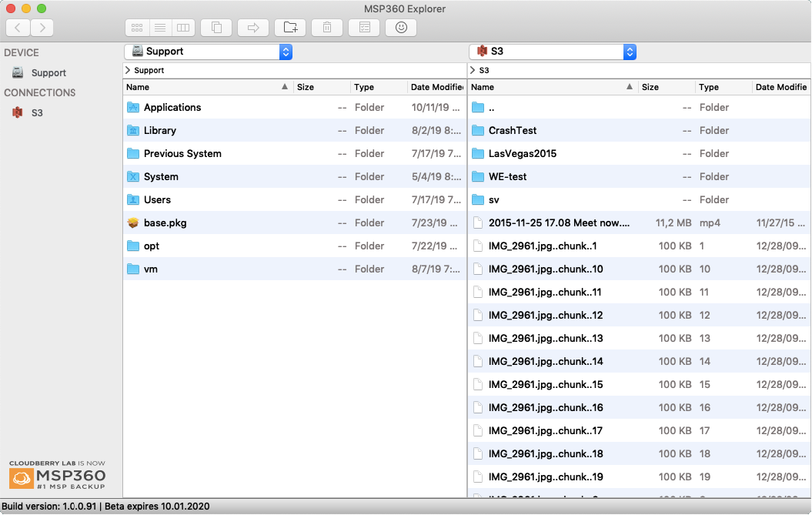812x515 pixels.
Task: Expand the Support breadcrumb path chevron
Action: (x=128, y=70)
